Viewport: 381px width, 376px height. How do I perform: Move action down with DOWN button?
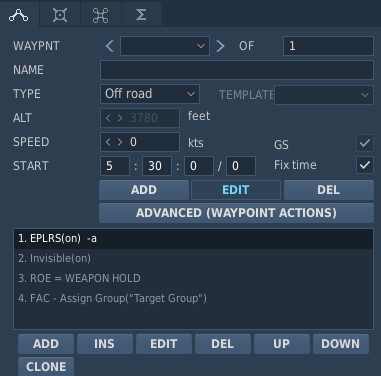pos(341,344)
